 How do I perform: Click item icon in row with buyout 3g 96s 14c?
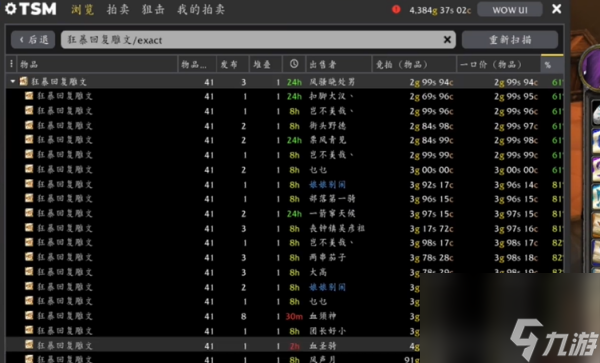point(29,184)
